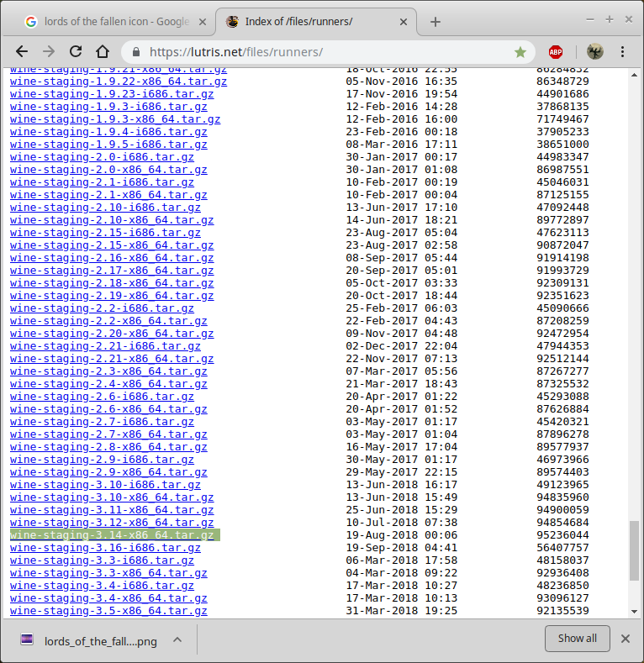Click wine-staging-1.9.3-x86_64.tar.gz link
The width and height of the screenshot is (644, 663).
tap(115, 119)
